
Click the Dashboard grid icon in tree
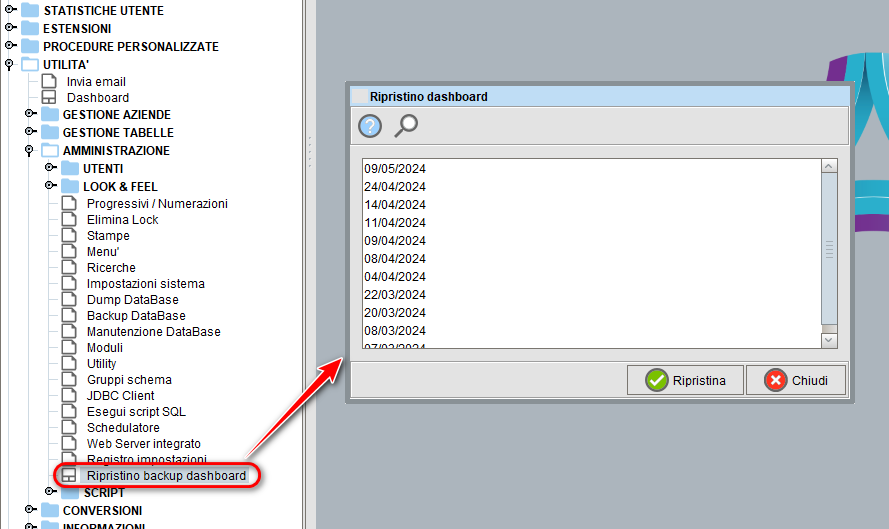49,98
